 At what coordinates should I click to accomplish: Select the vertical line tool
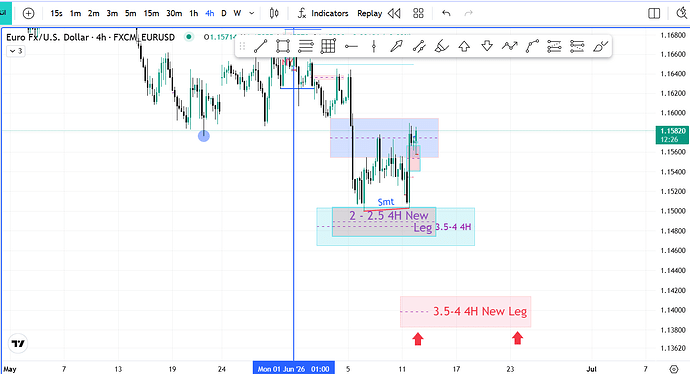(374, 46)
